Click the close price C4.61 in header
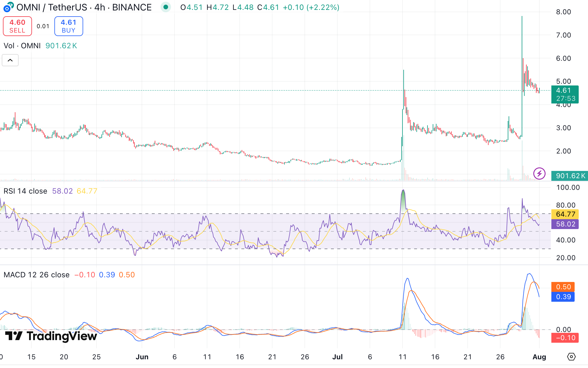Image resolution: width=588 pixels, height=368 pixels. [268, 7]
